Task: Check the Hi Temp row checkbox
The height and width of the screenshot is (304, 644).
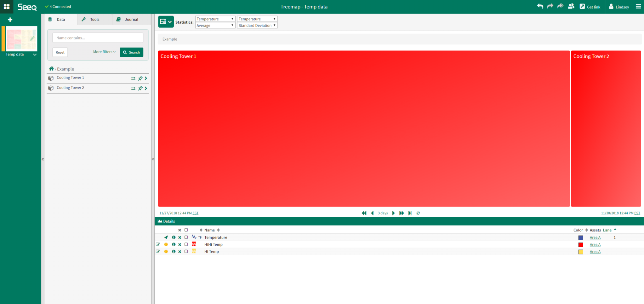Action: [186, 252]
